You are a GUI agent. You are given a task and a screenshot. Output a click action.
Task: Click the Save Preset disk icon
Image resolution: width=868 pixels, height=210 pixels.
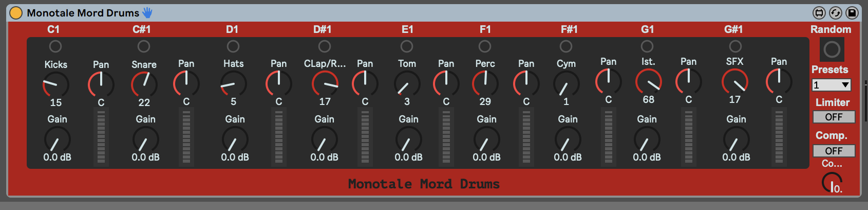click(852, 13)
